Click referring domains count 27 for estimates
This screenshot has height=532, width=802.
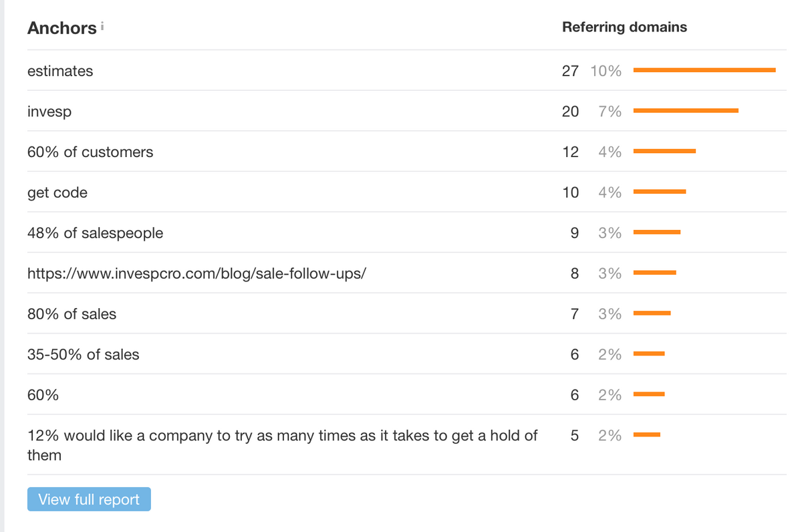(x=570, y=71)
